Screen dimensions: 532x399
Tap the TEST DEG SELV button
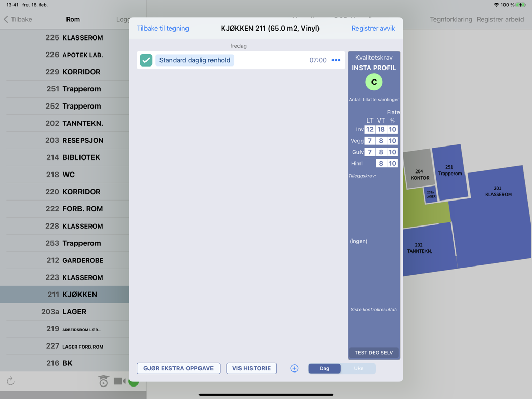point(374,353)
